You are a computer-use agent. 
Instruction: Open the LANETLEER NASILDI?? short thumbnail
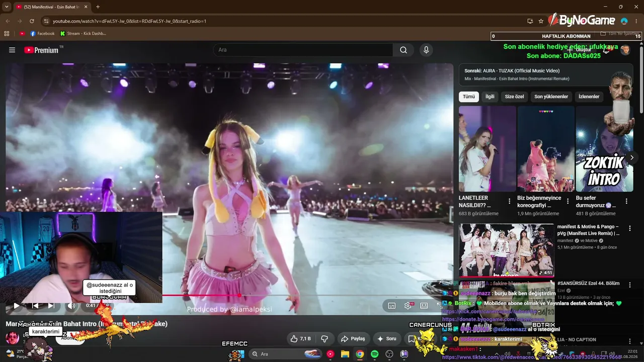pos(488,149)
